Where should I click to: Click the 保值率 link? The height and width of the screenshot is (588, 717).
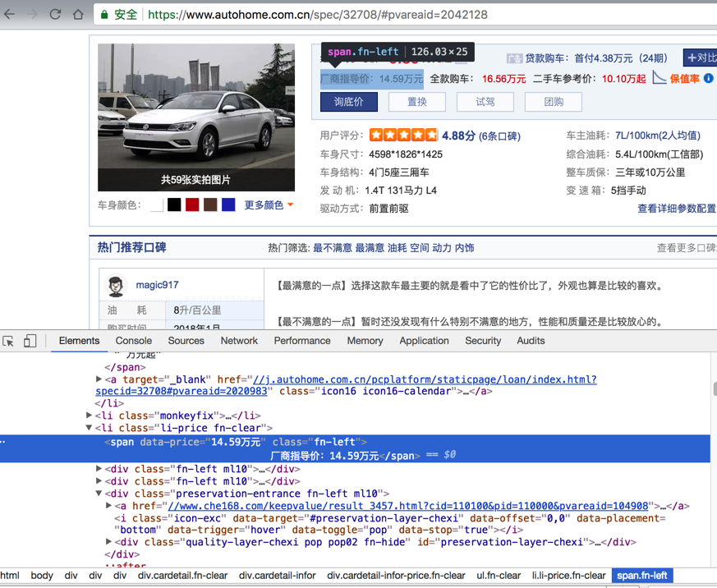pyautogui.click(x=684, y=79)
